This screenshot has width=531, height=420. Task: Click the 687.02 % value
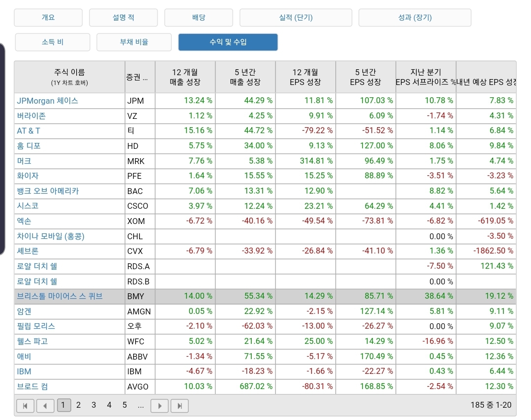coord(256,386)
